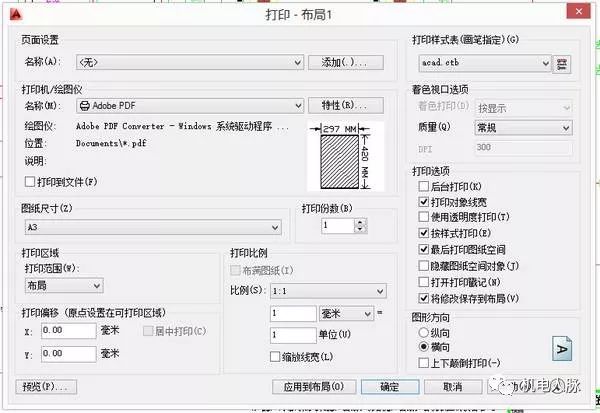Viewport: 600px width, 413px height.
Task: Enable the 缩放线宽 checkbox
Action: (x=276, y=357)
